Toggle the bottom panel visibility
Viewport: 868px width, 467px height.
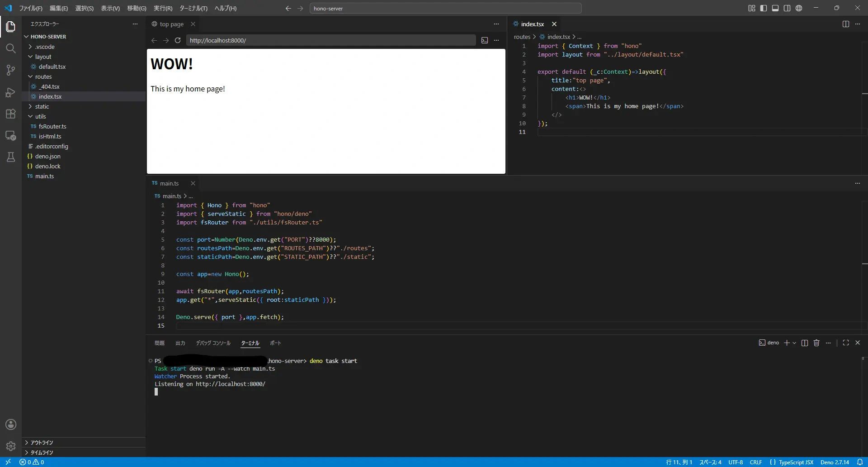[x=775, y=8]
